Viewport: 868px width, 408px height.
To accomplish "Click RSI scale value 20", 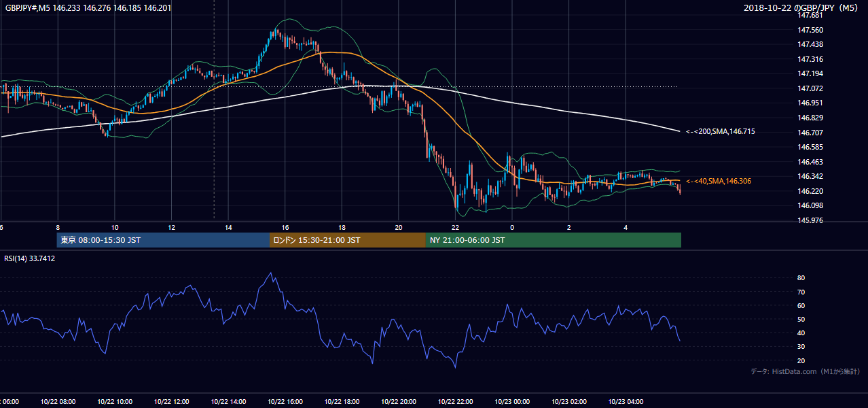I will pos(801,360).
